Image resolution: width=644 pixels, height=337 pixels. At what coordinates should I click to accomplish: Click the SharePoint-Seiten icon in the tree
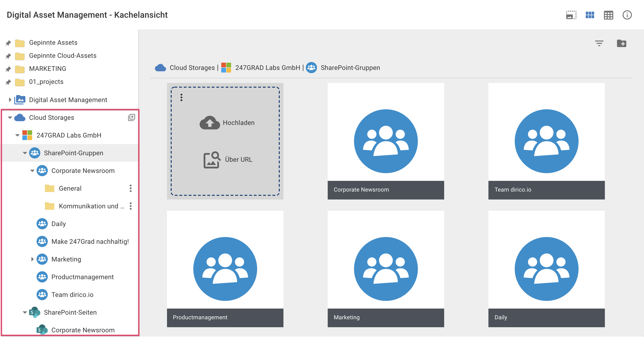(34, 313)
